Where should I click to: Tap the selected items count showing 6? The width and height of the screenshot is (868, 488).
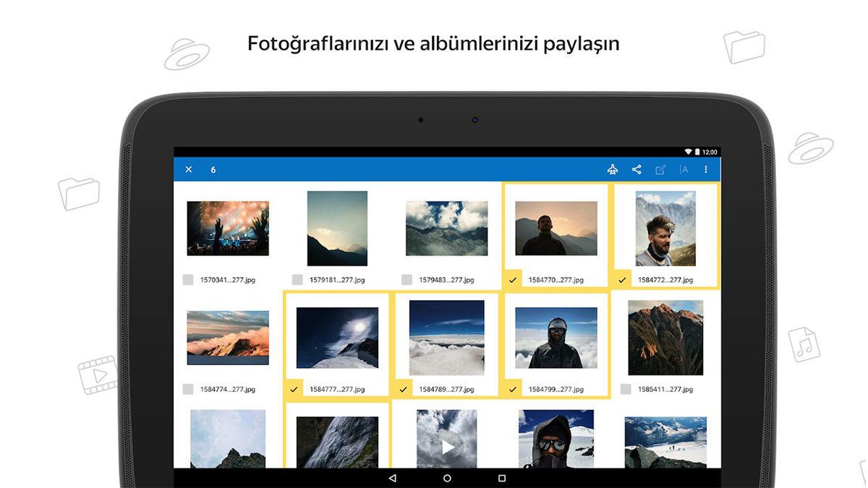click(213, 169)
